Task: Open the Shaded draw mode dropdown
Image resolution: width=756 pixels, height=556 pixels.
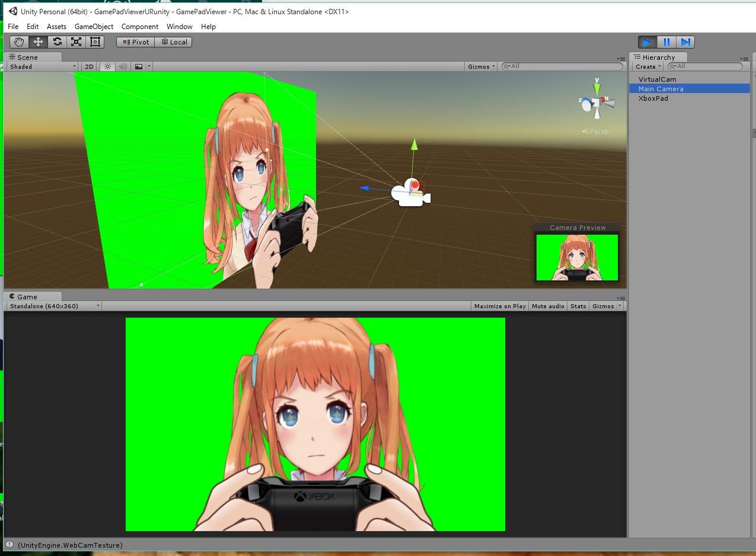Action: tap(43, 66)
